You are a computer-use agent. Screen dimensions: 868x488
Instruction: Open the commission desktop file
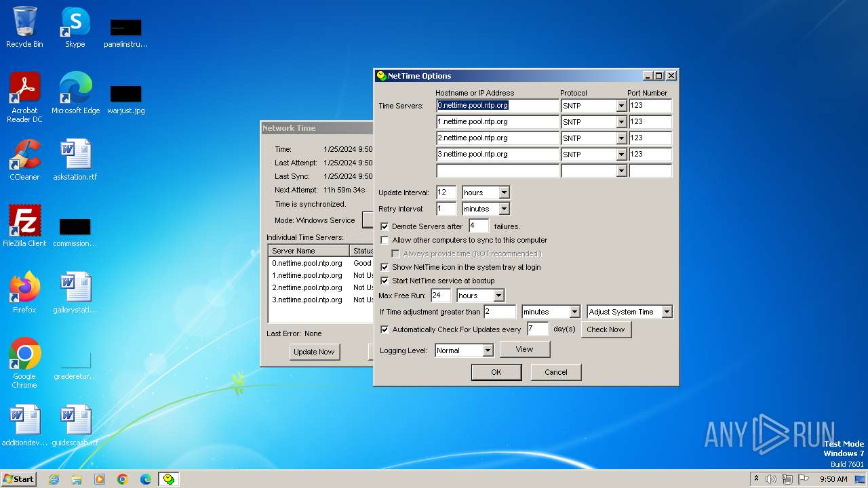pyautogui.click(x=75, y=231)
